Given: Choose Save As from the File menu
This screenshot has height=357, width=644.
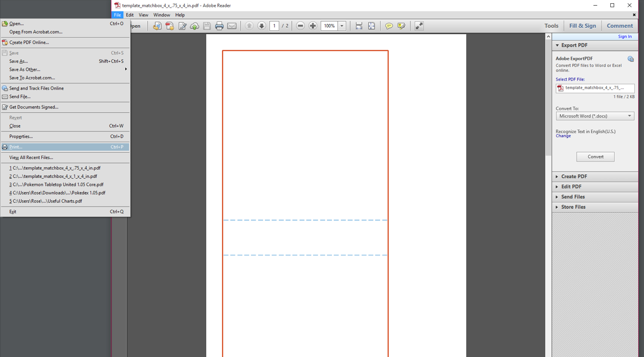Looking at the screenshot, I should coord(65,61).
